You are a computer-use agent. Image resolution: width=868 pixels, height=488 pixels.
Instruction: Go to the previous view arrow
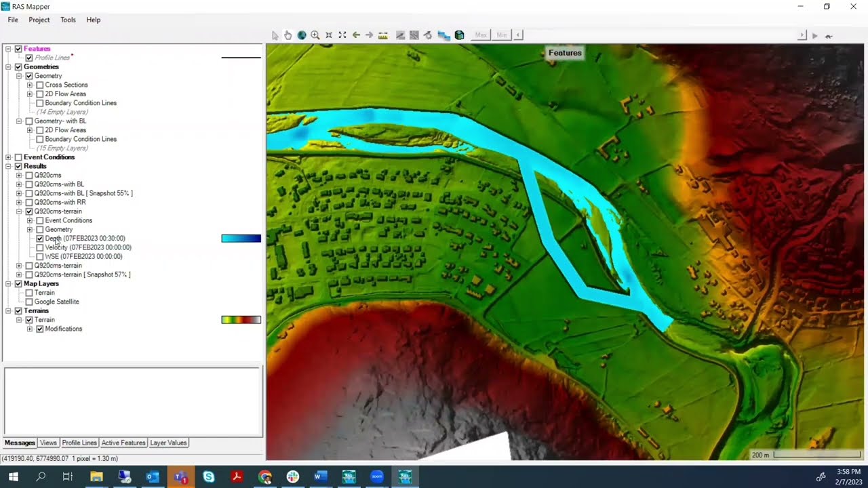point(356,35)
